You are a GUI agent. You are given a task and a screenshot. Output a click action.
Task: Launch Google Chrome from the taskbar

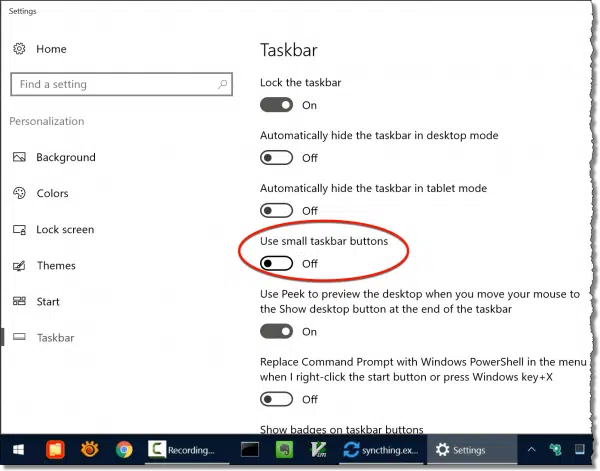(124, 450)
